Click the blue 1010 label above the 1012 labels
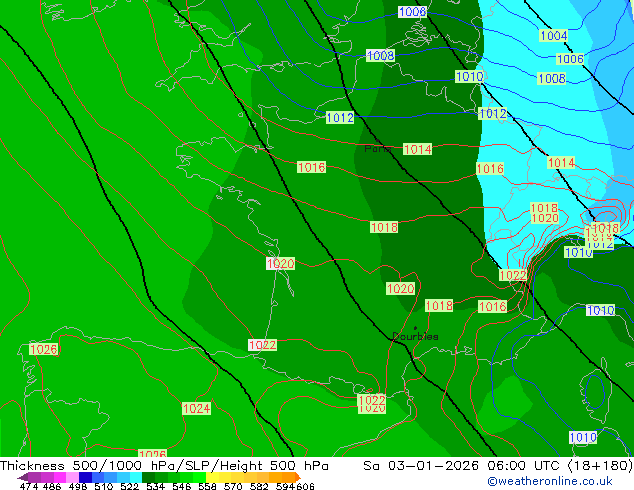 (469, 76)
